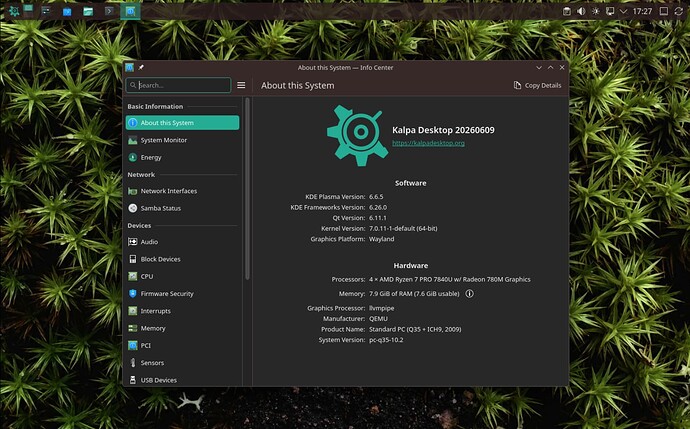The height and width of the screenshot is (429, 690).
Task: Open System Monitor from sidebar
Action: [182, 140]
